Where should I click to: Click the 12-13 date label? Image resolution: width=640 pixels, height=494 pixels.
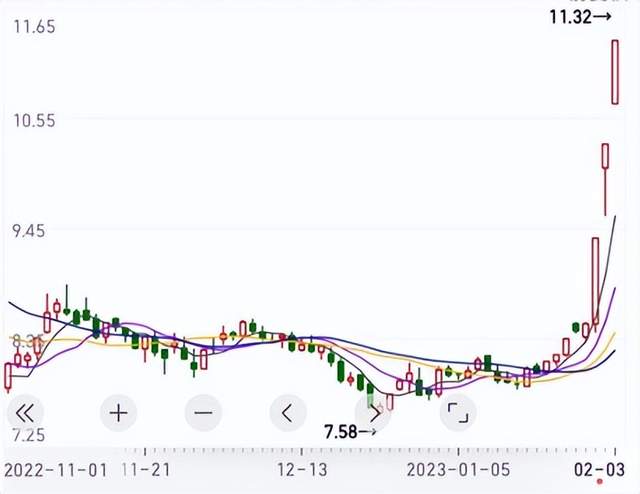coord(302,470)
